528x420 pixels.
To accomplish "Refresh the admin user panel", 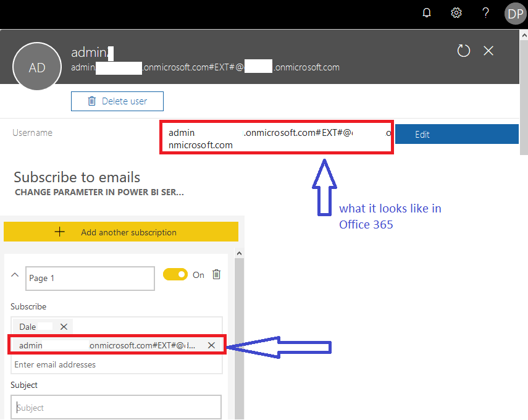I will pos(463,51).
